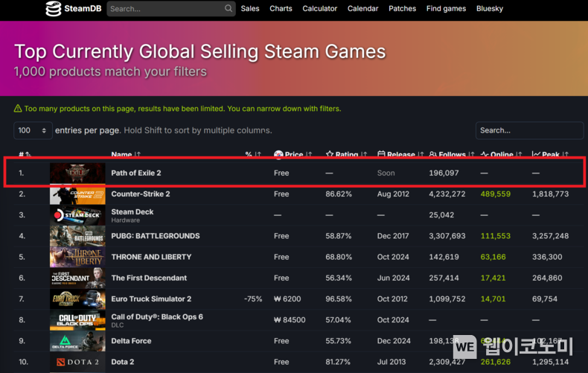The width and height of the screenshot is (588, 373).
Task: Click the table filter Search field
Action: [529, 130]
